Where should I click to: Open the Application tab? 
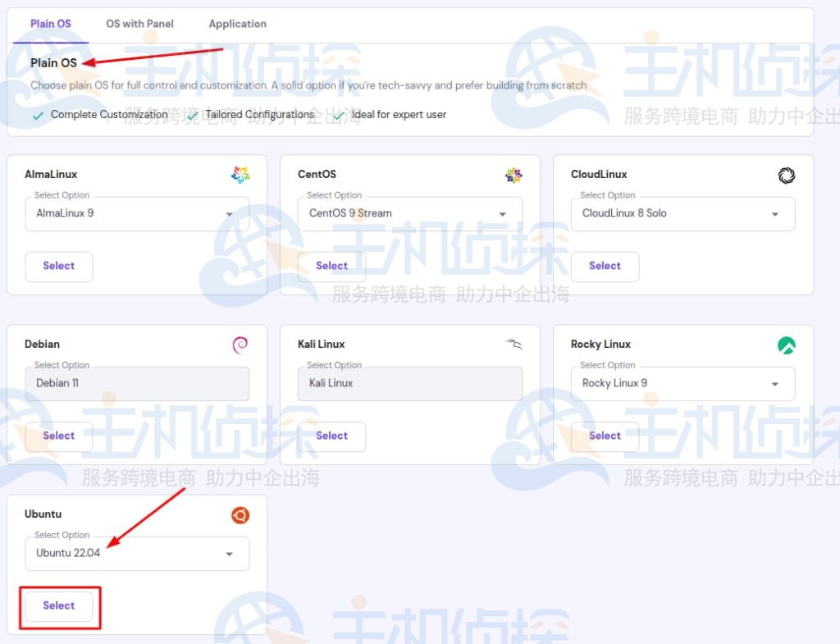237,24
